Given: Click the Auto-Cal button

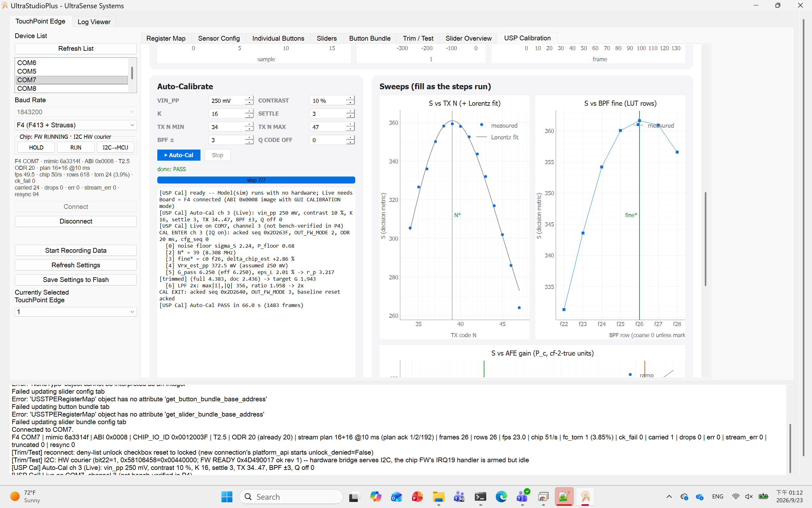Looking at the screenshot, I should pyautogui.click(x=179, y=155).
